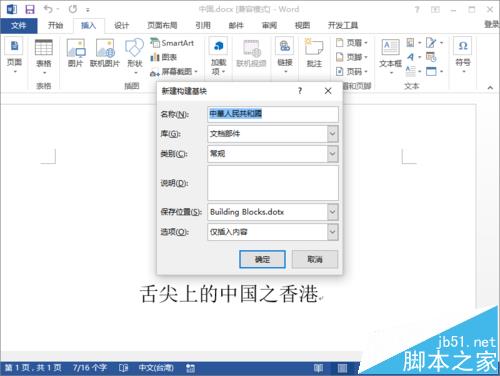Open the 屏幕截图 (Screenshot) dropdown
500x376 pixels.
tap(174, 71)
